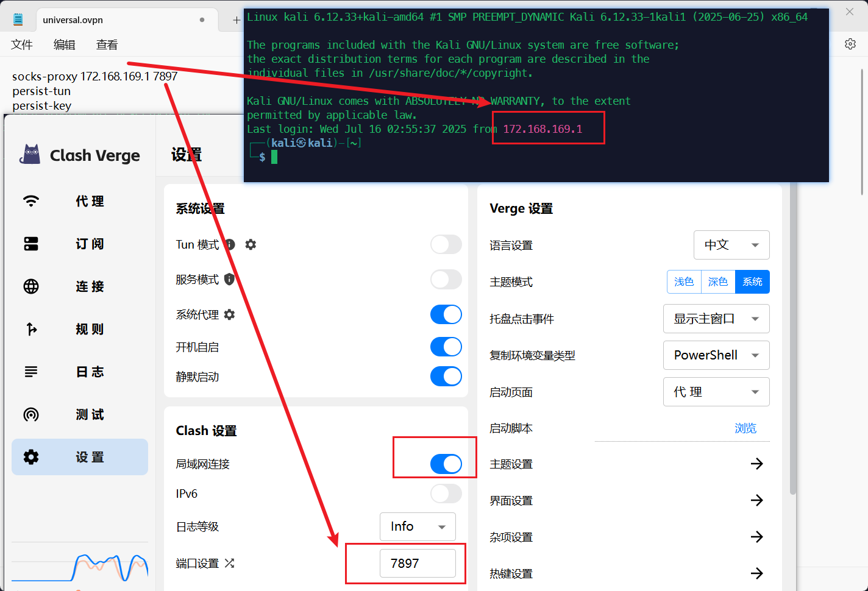The width and height of the screenshot is (868, 591).
Task: Open the PowerShell env type dropdown
Action: point(716,355)
